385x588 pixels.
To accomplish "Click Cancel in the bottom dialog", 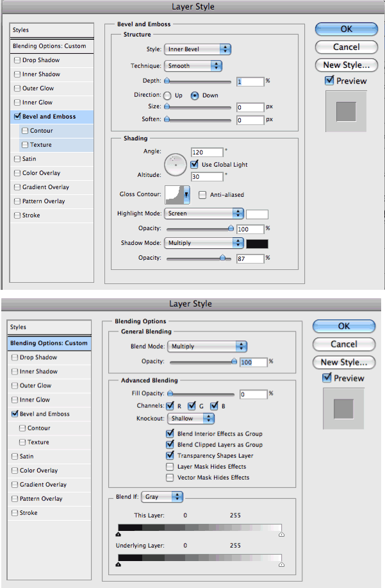I will pyautogui.click(x=344, y=344).
